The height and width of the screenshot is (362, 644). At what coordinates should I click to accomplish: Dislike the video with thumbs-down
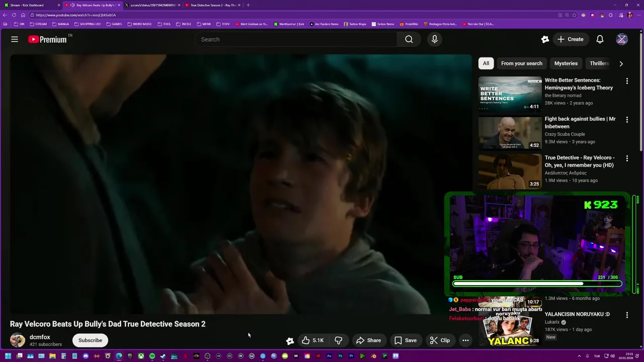339,340
